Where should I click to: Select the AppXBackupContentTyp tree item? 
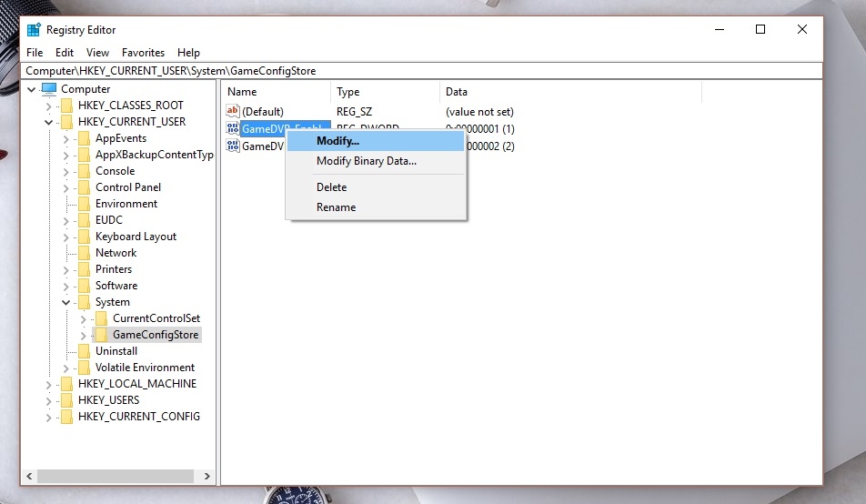154,155
